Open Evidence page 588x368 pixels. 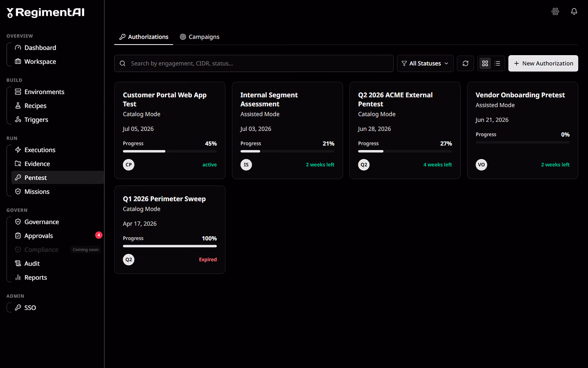[x=57, y=164]
